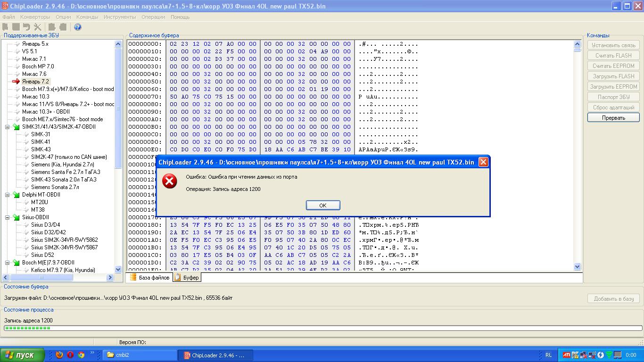Image resolution: width=644 pixels, height=362 pixels.
Task: Collapse the Delphi MT-OBDII tree node
Action: tap(8, 195)
